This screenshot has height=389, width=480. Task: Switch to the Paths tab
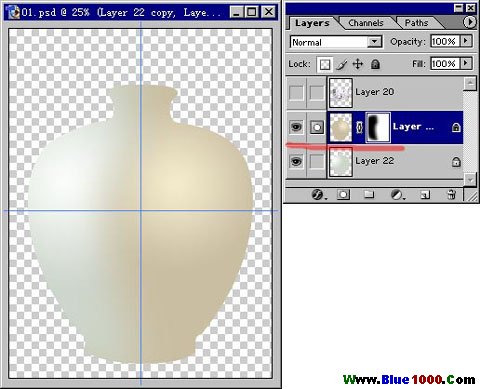(416, 23)
